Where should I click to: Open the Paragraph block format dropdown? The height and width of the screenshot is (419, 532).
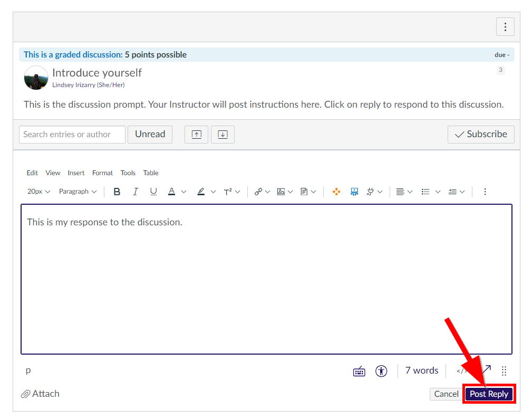point(78,192)
